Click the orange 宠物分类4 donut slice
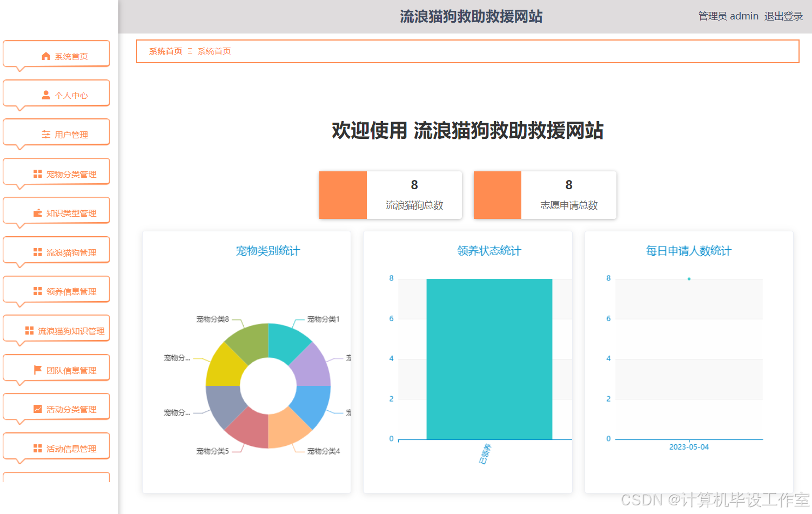The width and height of the screenshot is (812, 514). [x=286, y=429]
